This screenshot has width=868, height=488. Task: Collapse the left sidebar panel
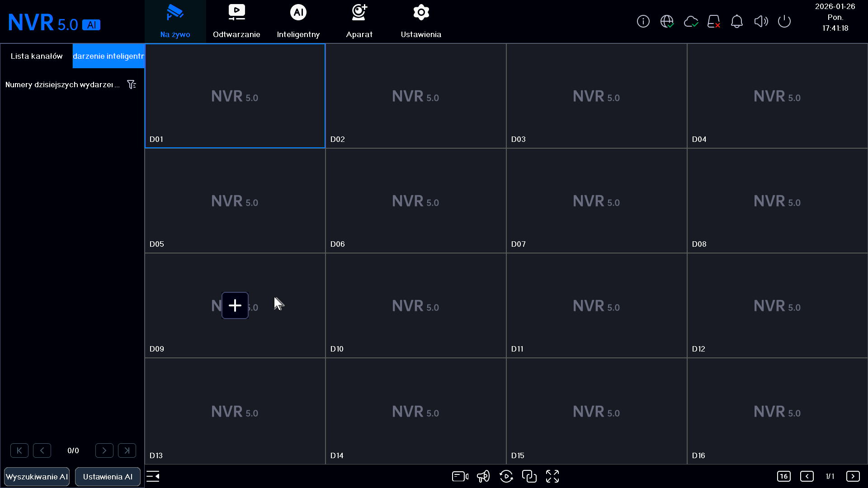pos(153,476)
